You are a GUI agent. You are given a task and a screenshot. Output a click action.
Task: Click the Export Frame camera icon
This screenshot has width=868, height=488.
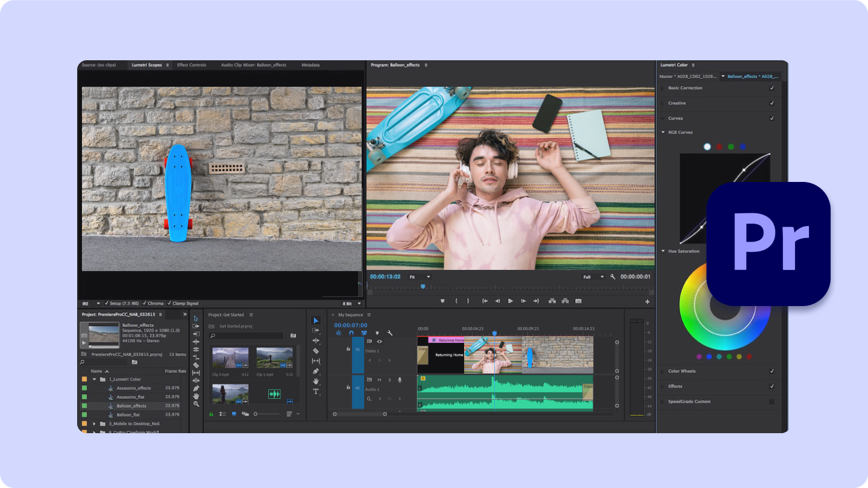click(578, 301)
